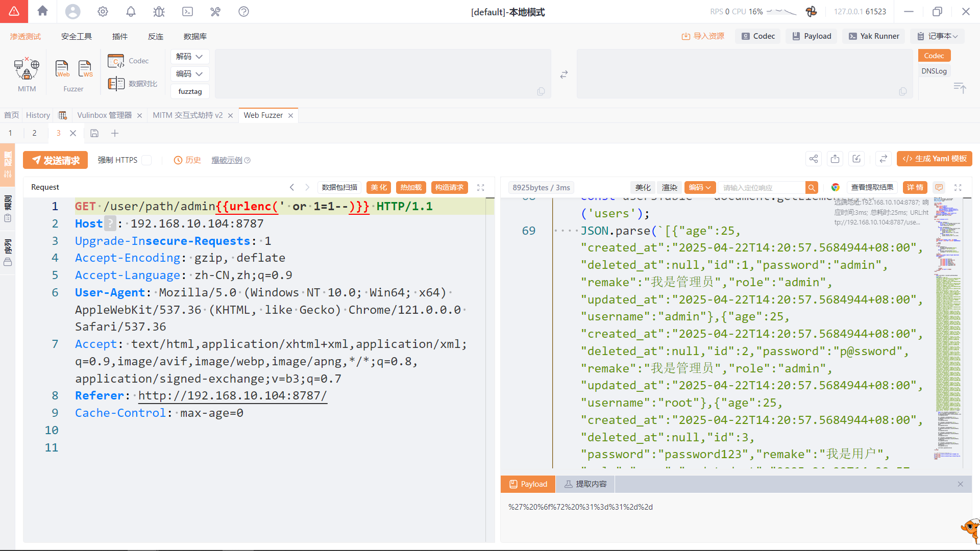The image size is (980, 551).
Task: Open the Web Fuzzer icon in toolbar
Action: pos(62,68)
